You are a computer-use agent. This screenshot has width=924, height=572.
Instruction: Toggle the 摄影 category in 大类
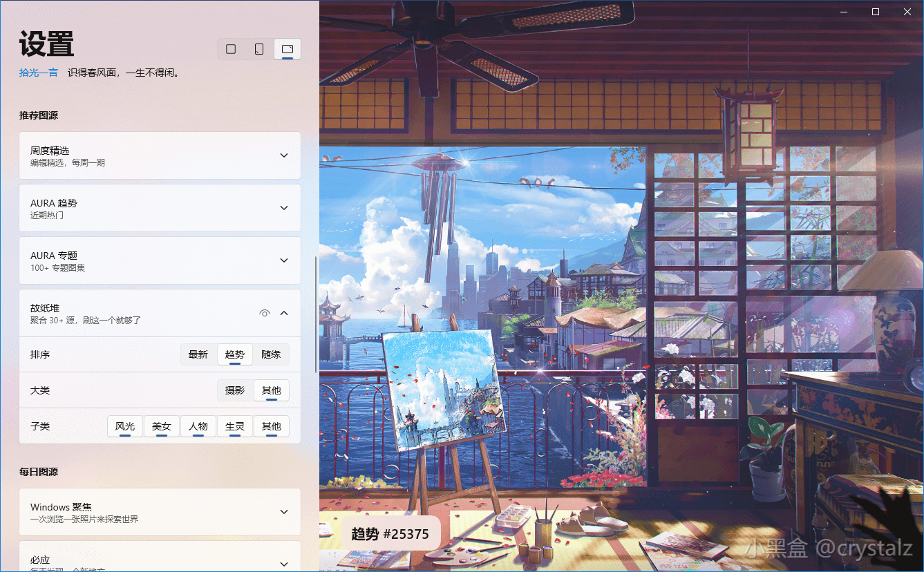[x=235, y=390]
